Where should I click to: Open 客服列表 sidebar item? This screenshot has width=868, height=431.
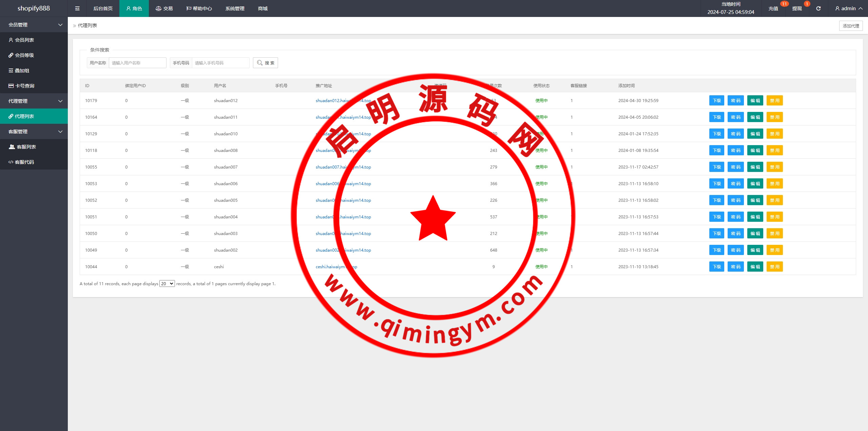click(x=26, y=147)
